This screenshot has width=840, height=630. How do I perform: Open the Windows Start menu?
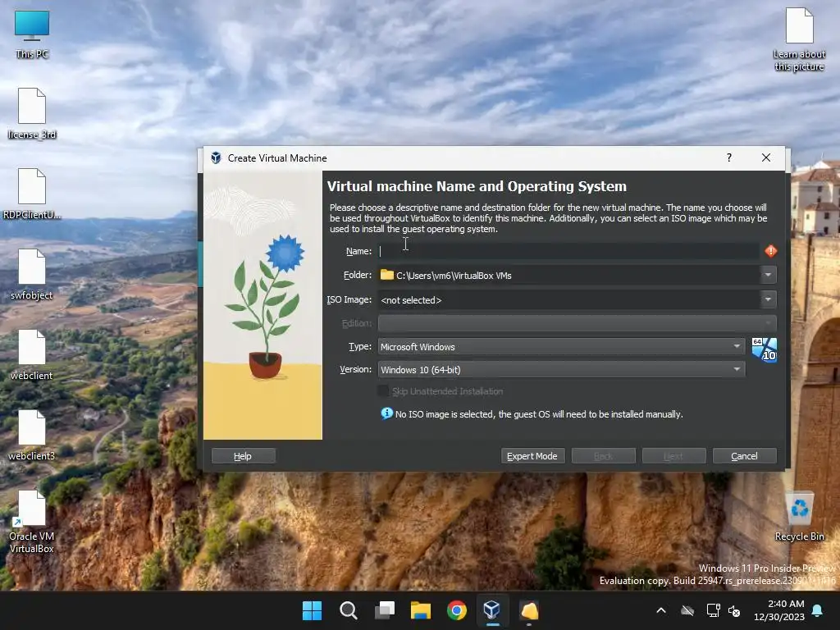[312, 610]
